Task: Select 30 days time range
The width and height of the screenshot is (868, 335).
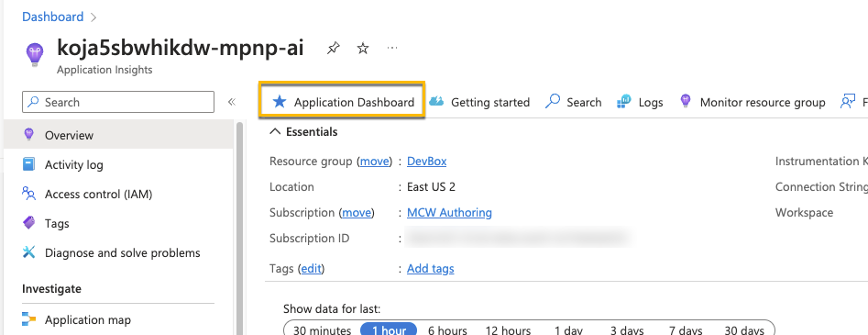Action: pos(745,330)
